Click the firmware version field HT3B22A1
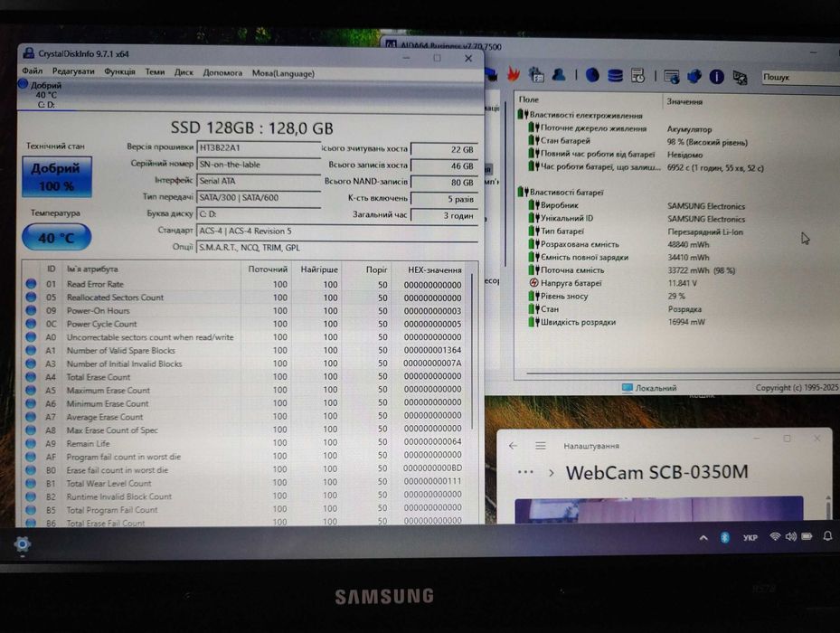 coord(259,148)
